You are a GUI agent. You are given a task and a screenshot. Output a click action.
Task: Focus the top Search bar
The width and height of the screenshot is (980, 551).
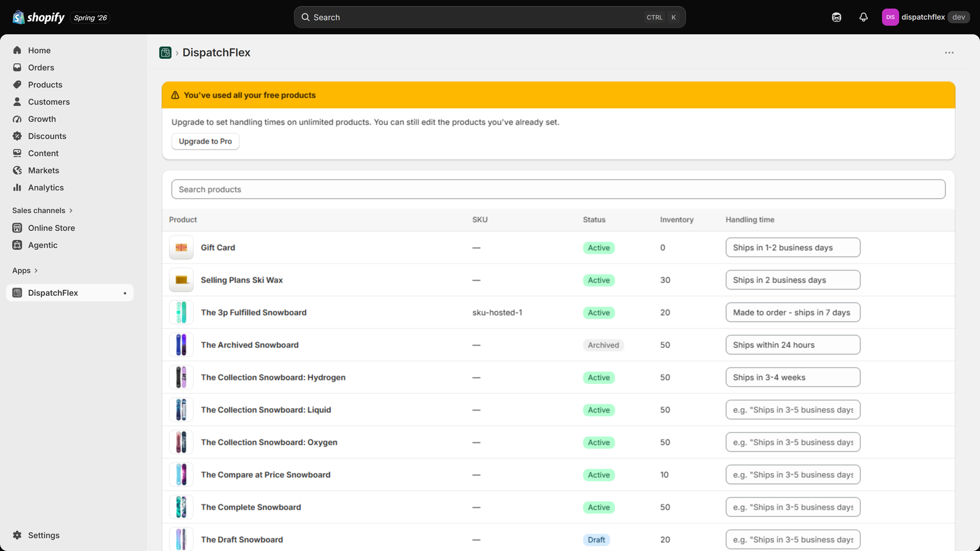490,17
